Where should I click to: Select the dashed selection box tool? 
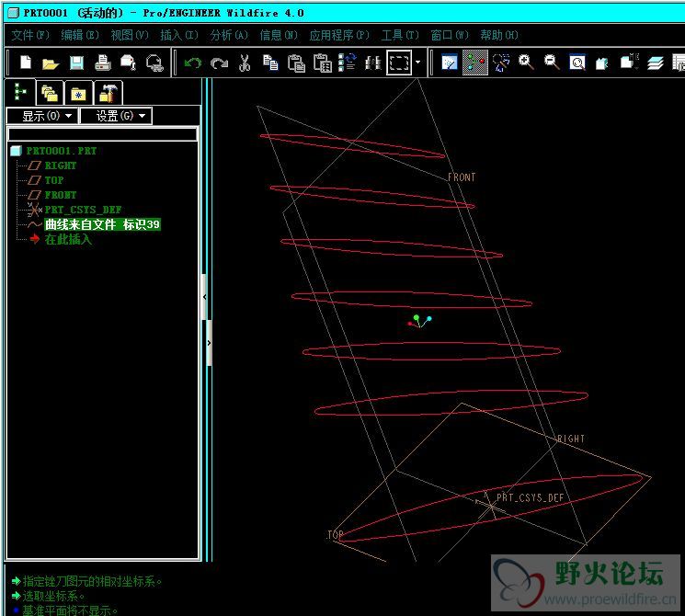(399, 63)
